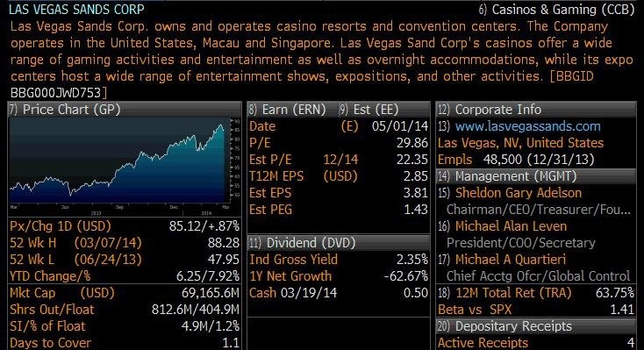Visit the www.lasvegassands.com link
644x350 pixels.
[x=527, y=126]
